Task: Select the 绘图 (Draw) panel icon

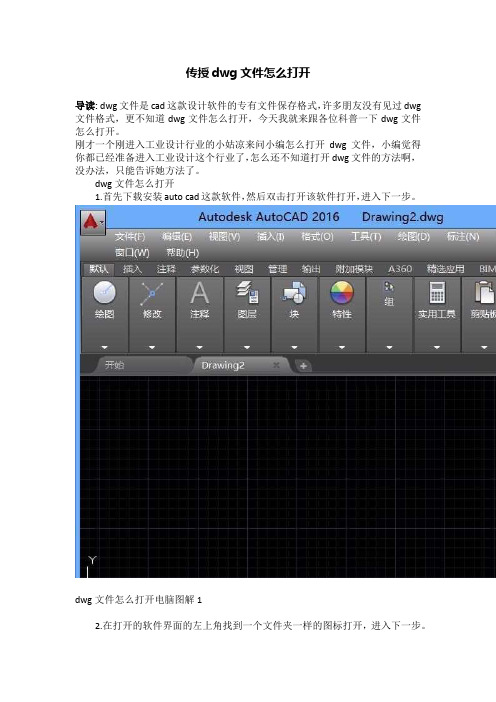Action: pyautogui.click(x=104, y=293)
